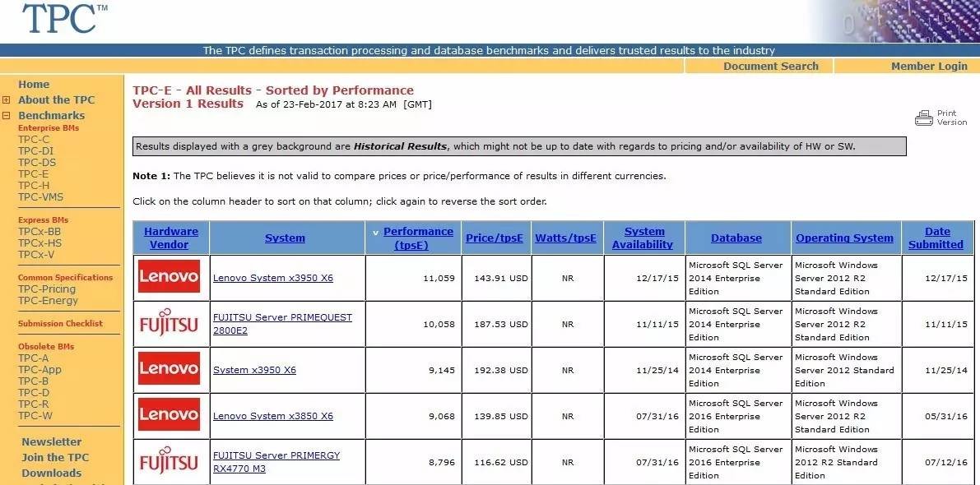980x485 pixels.
Task: Click the 187.53 USD price cell
Action: click(x=501, y=325)
